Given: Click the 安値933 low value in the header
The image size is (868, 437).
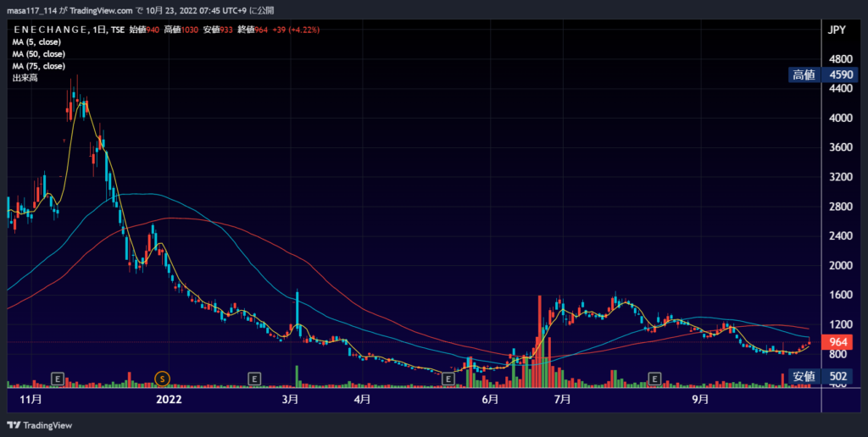Looking at the screenshot, I should [218, 30].
